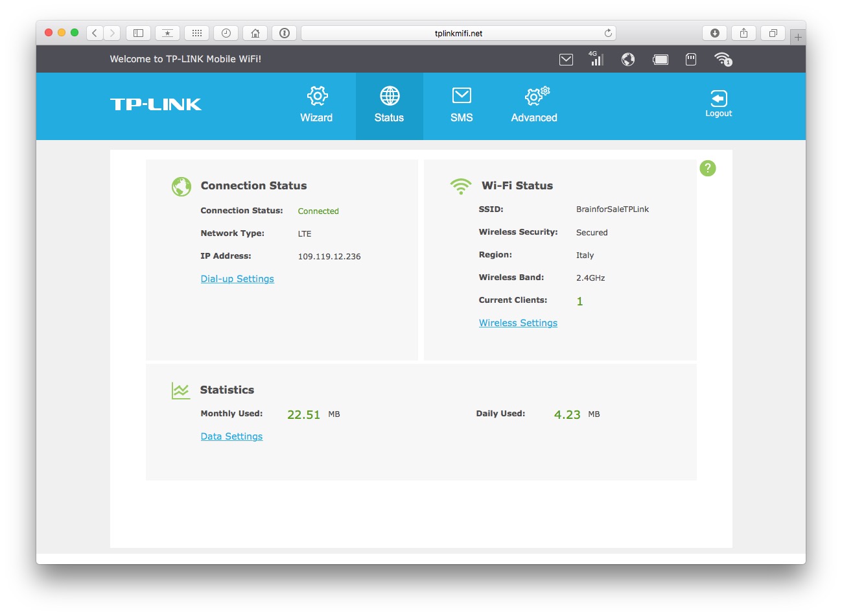Click the circled password manager toolbar icon
The image size is (842, 616).
285,33
